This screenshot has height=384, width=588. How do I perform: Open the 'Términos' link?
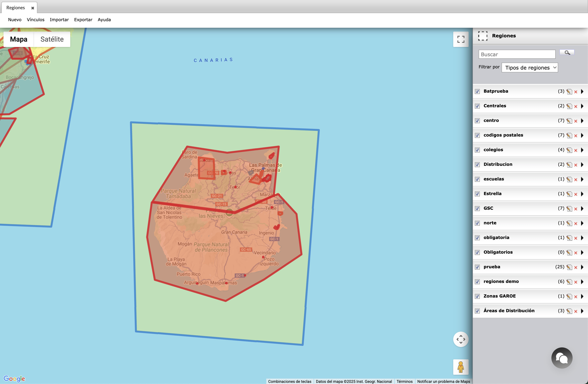pos(405,381)
